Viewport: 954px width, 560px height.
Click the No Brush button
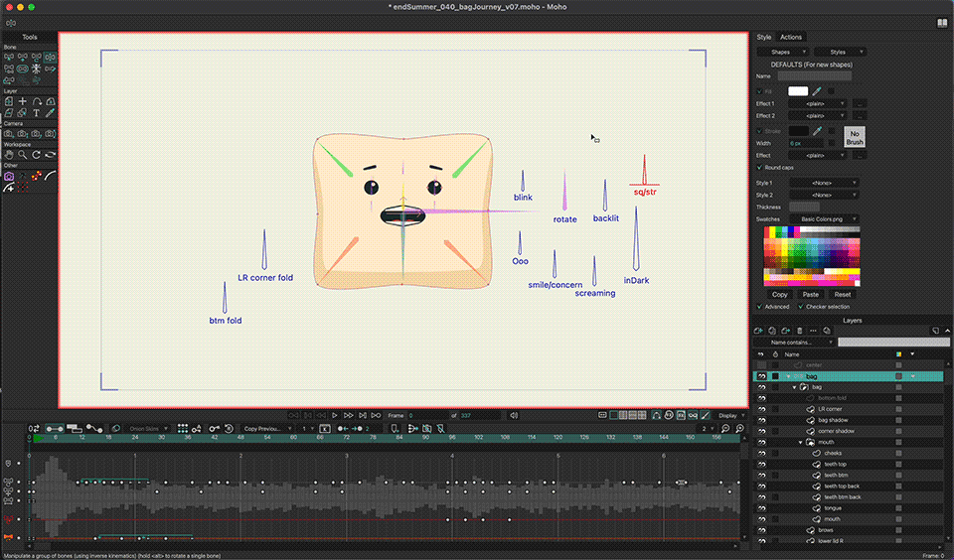click(x=855, y=137)
